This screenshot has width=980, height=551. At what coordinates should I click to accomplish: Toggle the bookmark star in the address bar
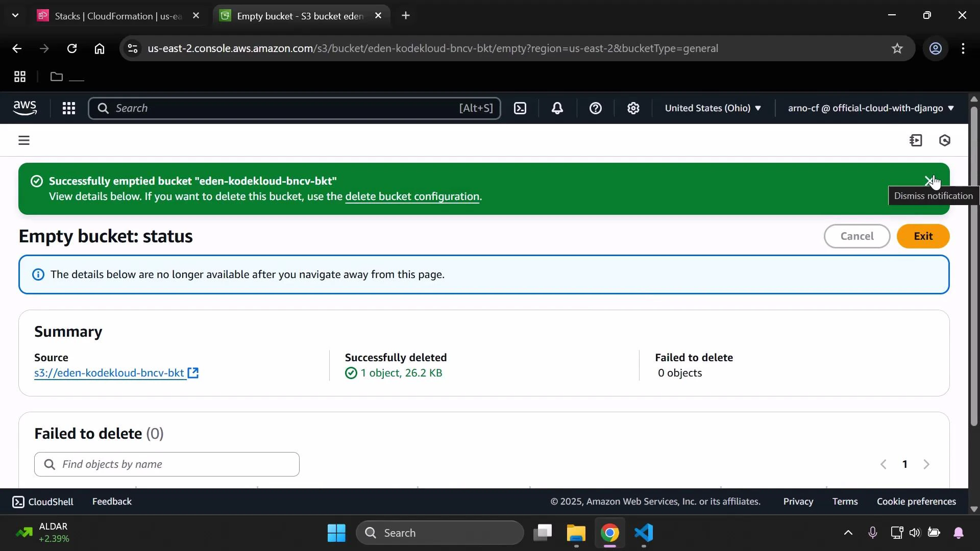tap(897, 48)
